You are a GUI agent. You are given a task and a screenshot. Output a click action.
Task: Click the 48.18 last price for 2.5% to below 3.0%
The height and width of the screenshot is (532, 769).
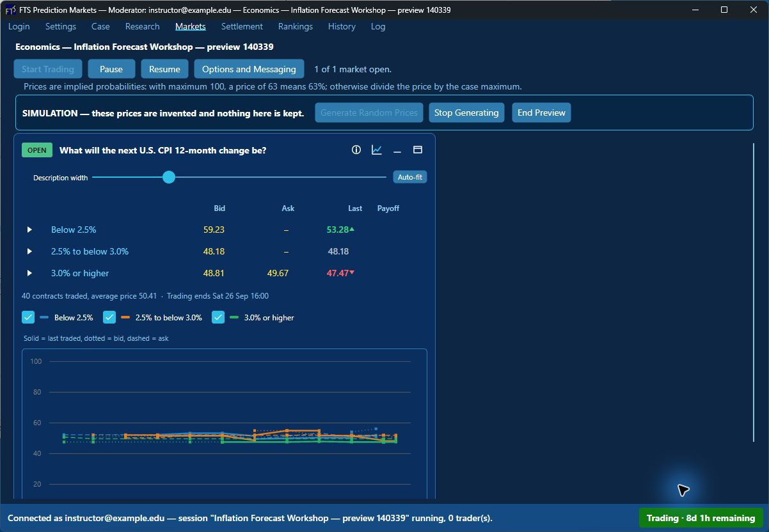point(338,251)
